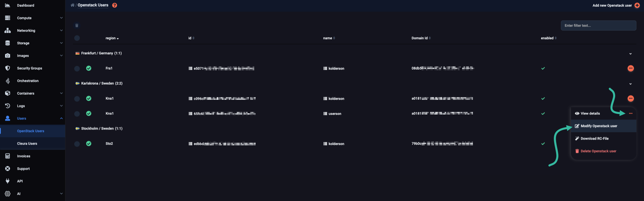Click the Invoices calculator icon
644x201 pixels.
pyautogui.click(x=7, y=156)
